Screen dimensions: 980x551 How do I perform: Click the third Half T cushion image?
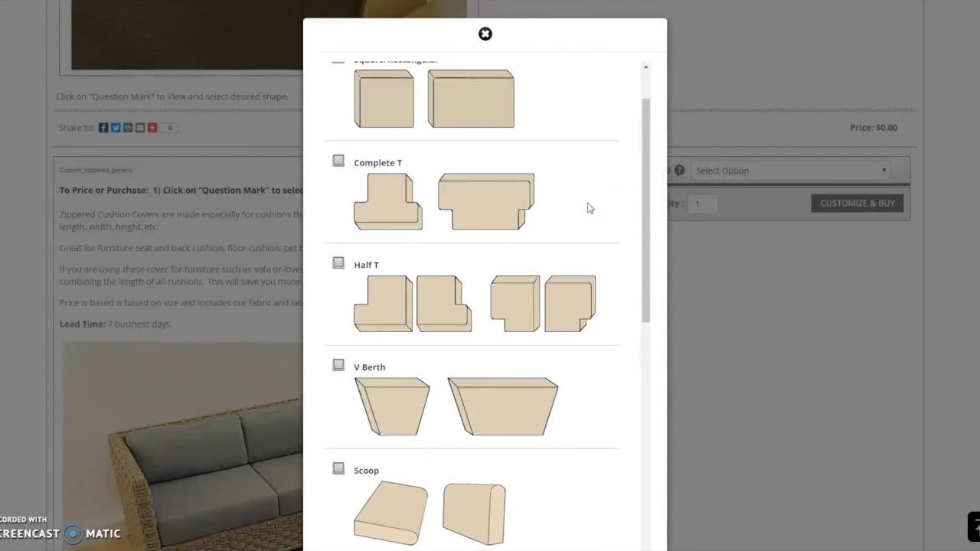[514, 304]
